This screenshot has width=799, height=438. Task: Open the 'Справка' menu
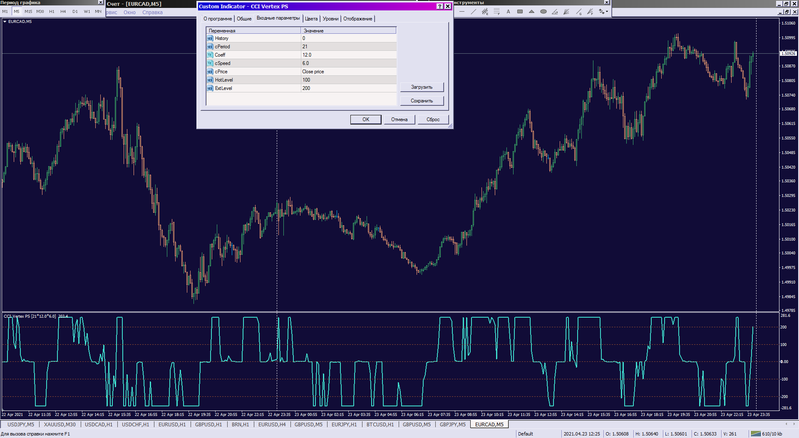pos(154,11)
